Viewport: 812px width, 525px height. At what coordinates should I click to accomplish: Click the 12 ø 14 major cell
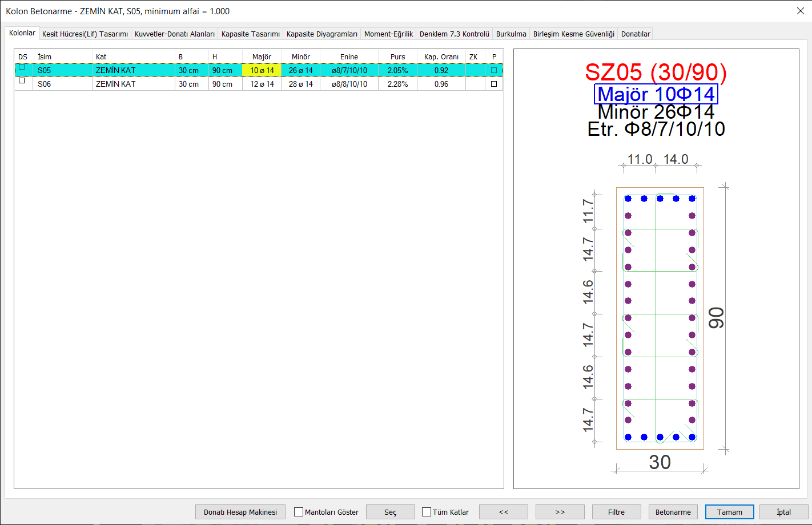[262, 84]
